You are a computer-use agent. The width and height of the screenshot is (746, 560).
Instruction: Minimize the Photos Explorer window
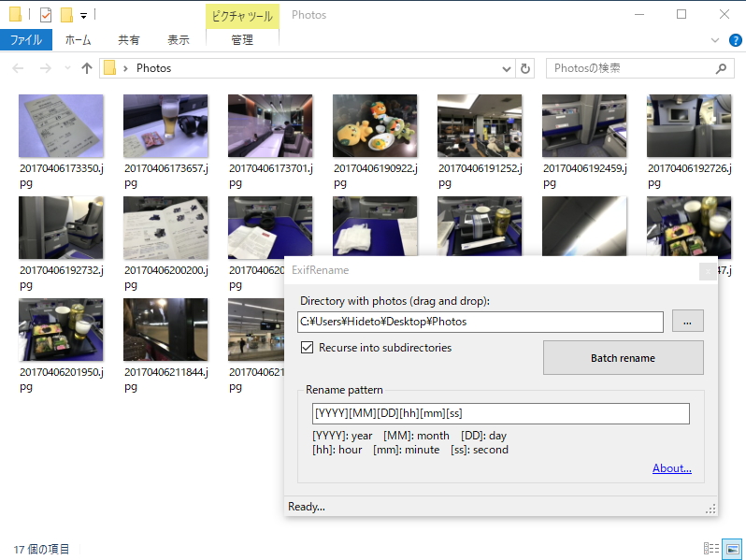638,15
